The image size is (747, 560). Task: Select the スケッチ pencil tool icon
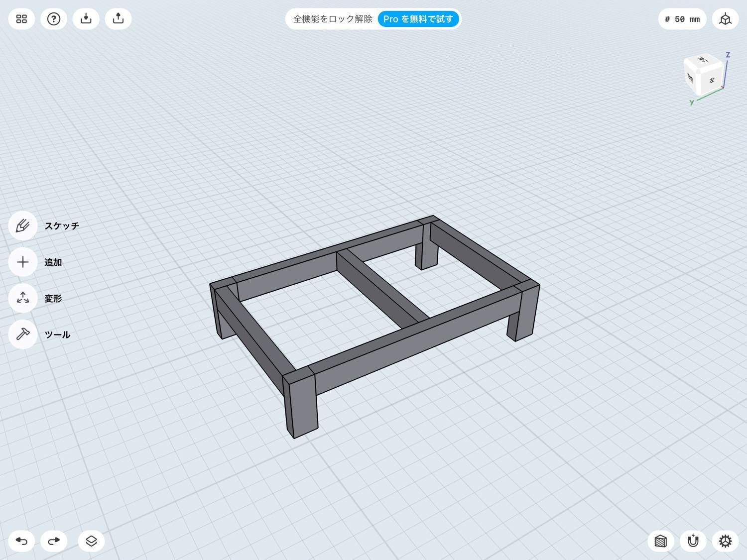[22, 225]
